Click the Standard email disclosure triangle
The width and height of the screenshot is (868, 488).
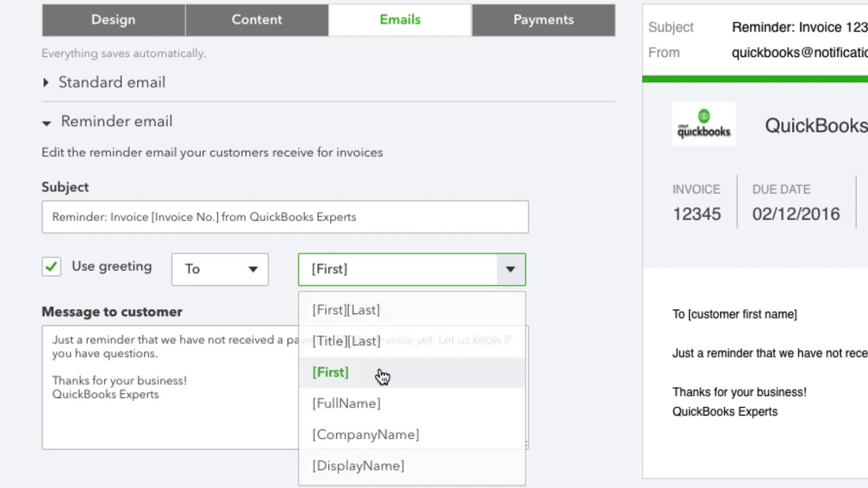click(x=45, y=83)
